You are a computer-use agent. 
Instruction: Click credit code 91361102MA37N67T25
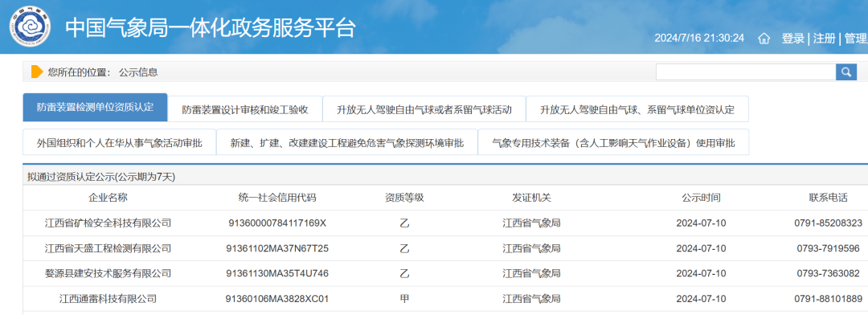pyautogui.click(x=277, y=248)
